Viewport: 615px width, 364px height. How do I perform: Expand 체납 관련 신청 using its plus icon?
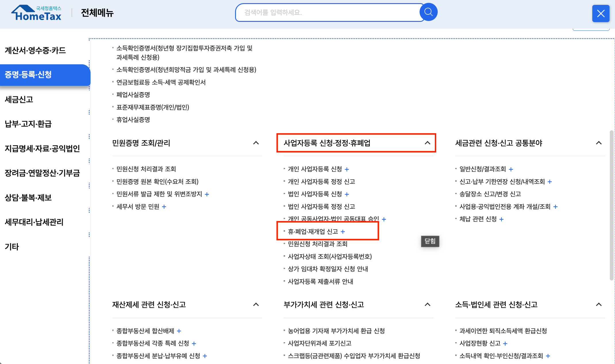pyautogui.click(x=501, y=219)
